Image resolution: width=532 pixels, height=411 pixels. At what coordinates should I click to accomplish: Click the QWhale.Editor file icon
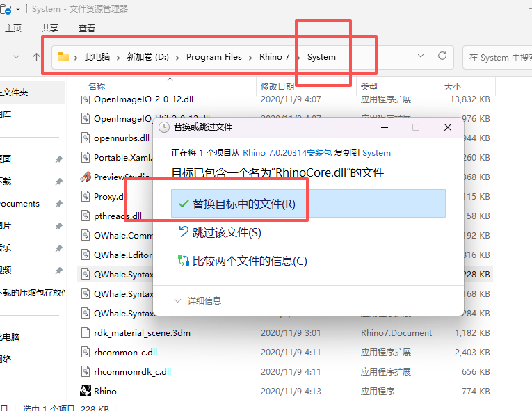[x=86, y=255]
